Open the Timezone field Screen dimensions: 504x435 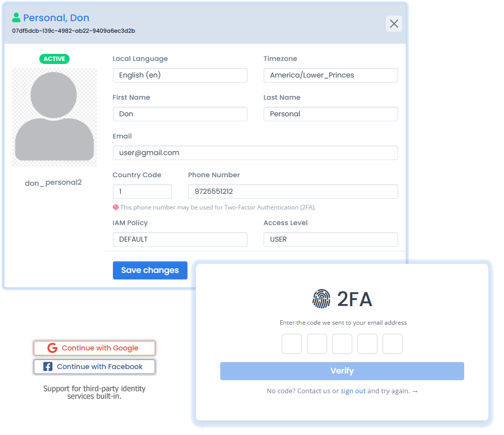331,75
